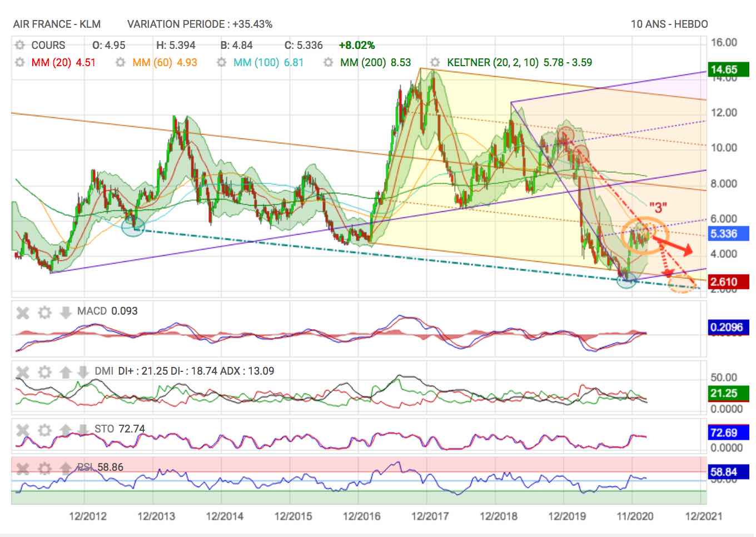The image size is (756, 537).
Task: Click the H: 5.394 high value
Action: coord(176,45)
